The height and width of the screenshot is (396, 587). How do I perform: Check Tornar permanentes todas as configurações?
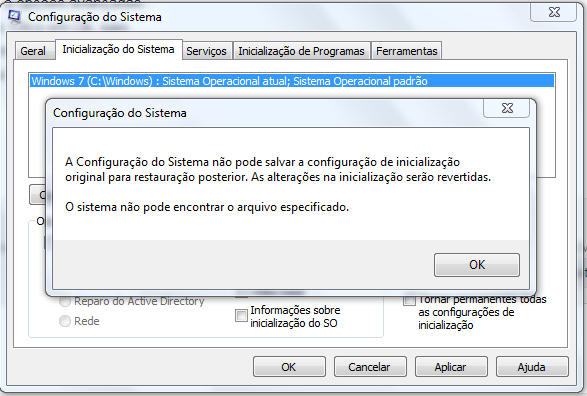409,300
